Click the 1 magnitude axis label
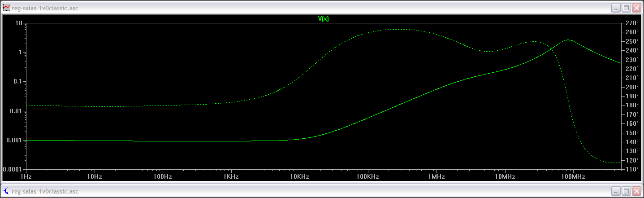This screenshot has width=644, height=198. point(21,53)
